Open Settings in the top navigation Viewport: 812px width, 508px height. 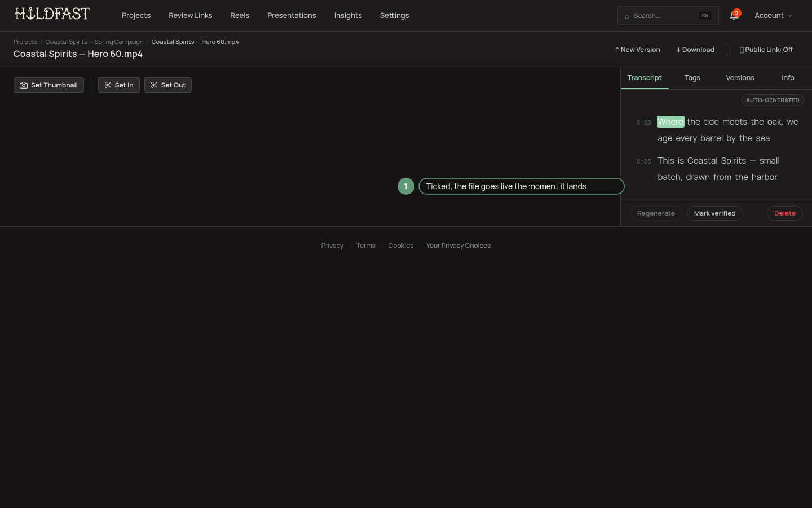click(394, 16)
